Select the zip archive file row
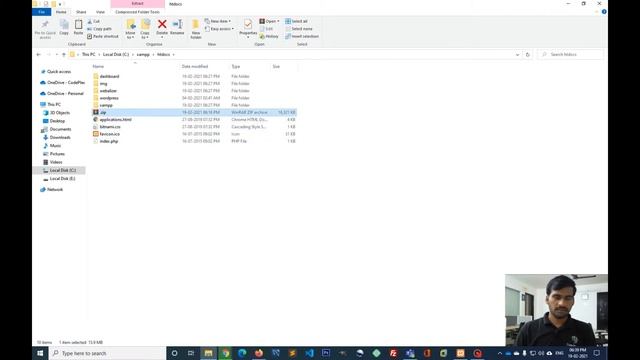 click(x=194, y=112)
